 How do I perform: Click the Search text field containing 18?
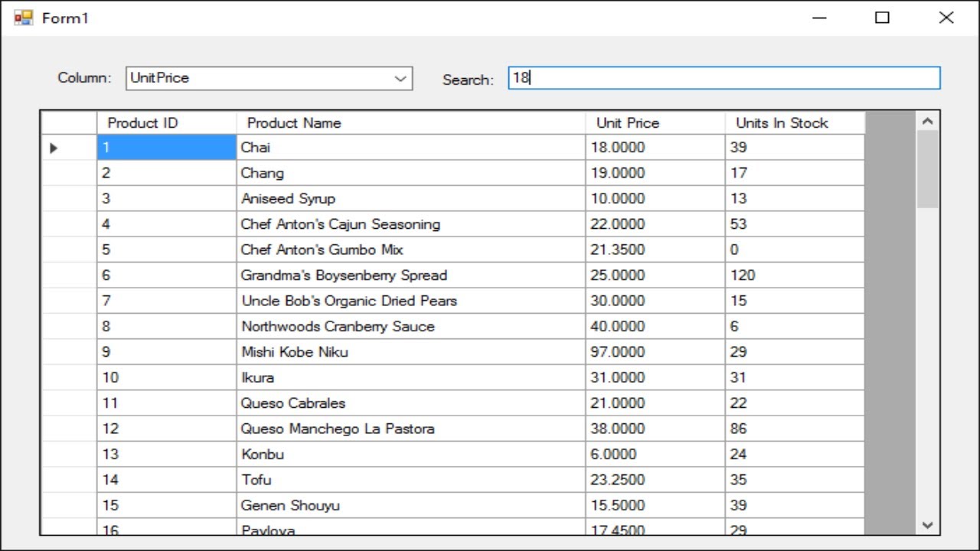point(724,78)
